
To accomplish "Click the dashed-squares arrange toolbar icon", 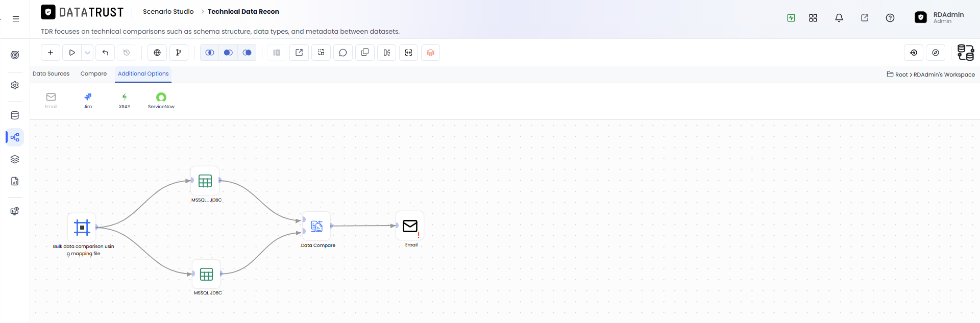I will (321, 53).
